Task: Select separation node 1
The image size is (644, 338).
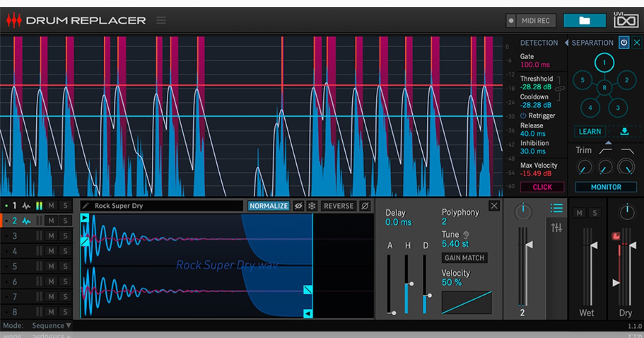Action: [604, 63]
